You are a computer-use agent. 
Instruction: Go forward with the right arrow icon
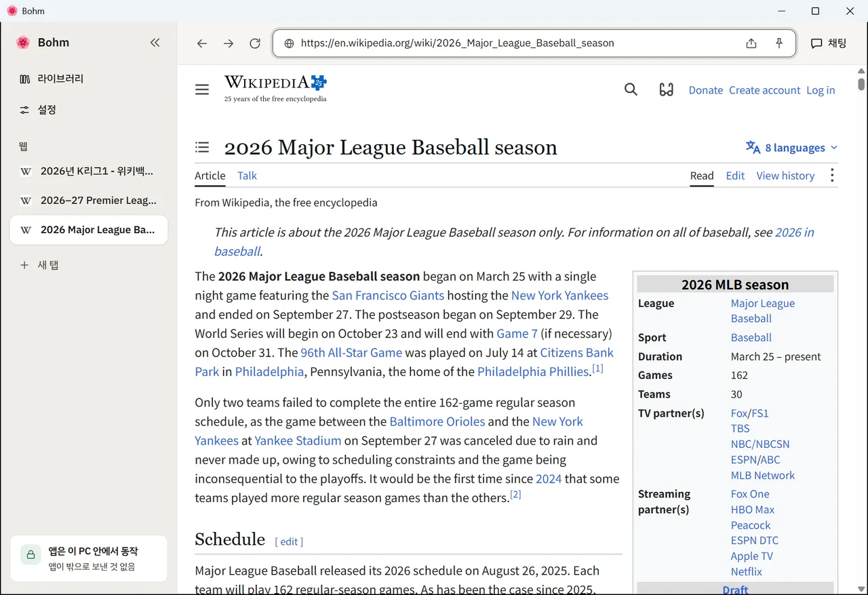(x=229, y=43)
